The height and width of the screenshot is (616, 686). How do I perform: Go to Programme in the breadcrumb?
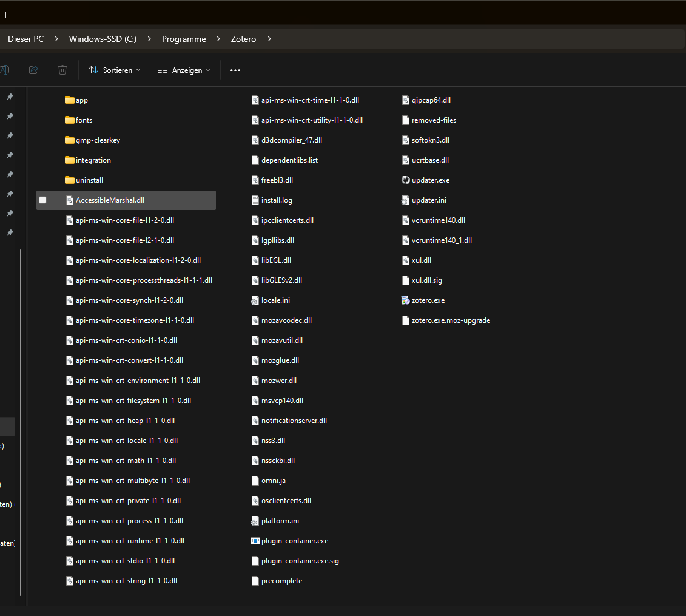[184, 39]
